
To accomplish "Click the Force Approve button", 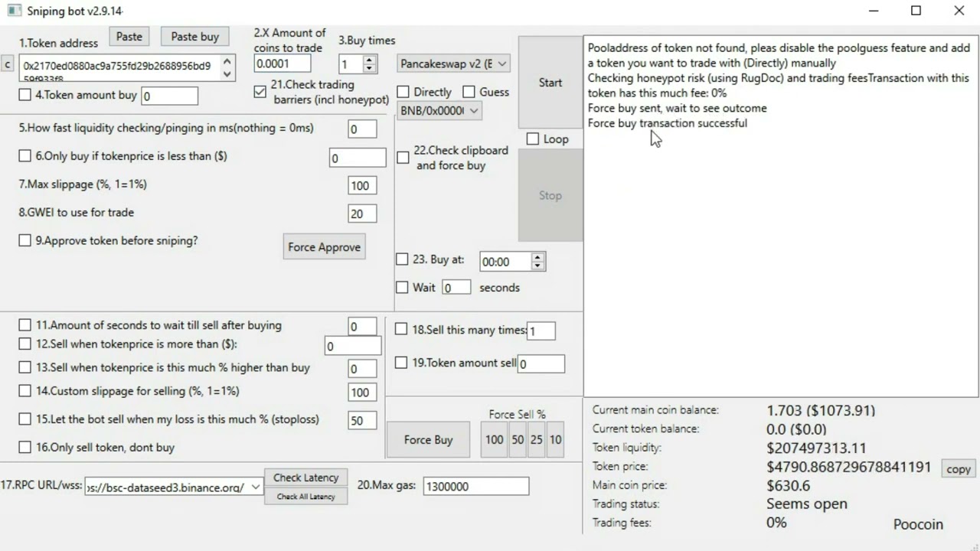I will point(324,247).
